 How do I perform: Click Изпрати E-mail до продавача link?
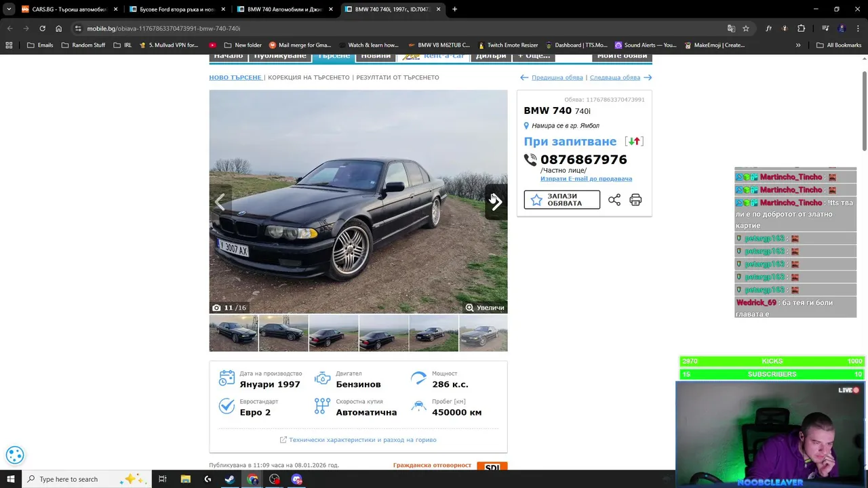pos(586,179)
